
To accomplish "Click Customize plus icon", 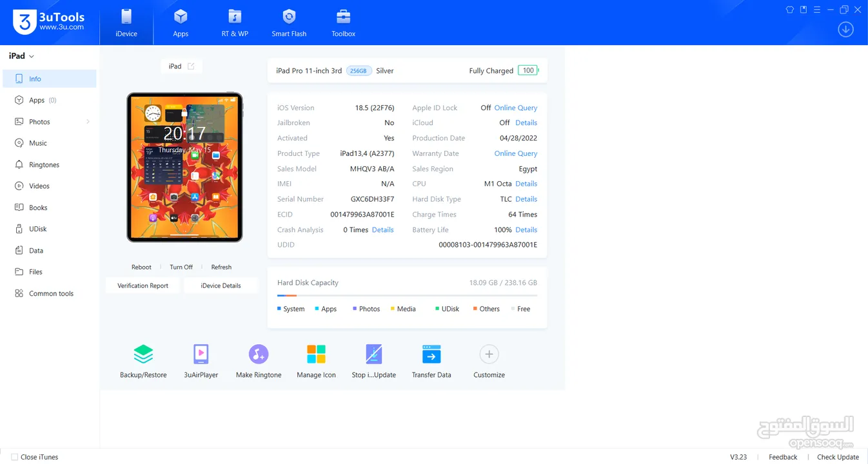I will pyautogui.click(x=489, y=354).
